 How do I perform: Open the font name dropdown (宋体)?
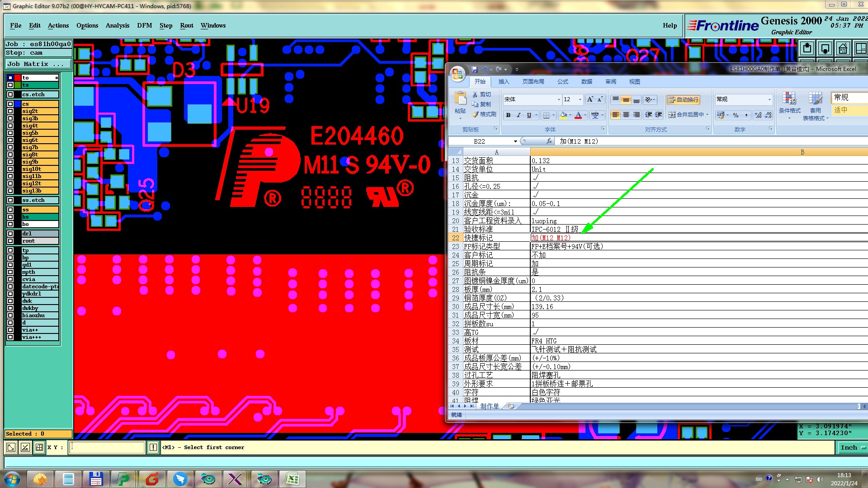pos(559,99)
